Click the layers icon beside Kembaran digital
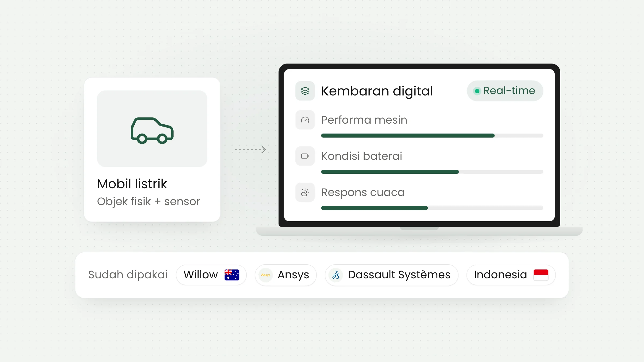The height and width of the screenshot is (362, 644). pyautogui.click(x=305, y=91)
